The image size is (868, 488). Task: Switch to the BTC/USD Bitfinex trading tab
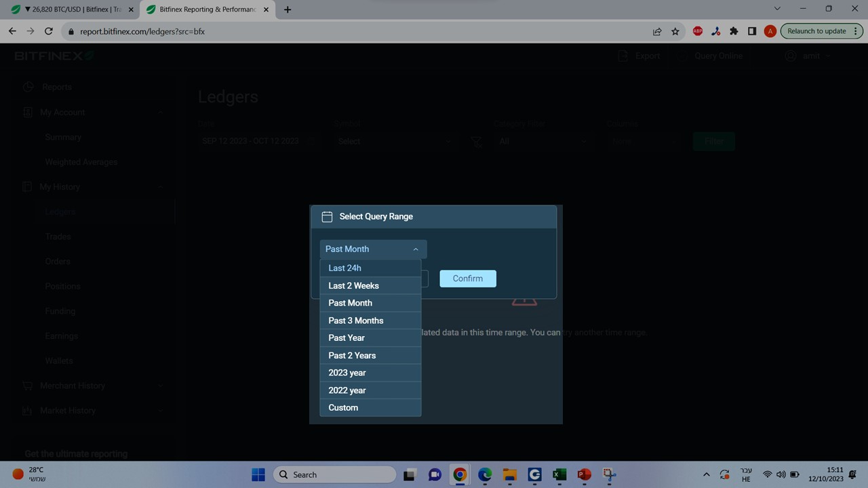[x=66, y=9]
